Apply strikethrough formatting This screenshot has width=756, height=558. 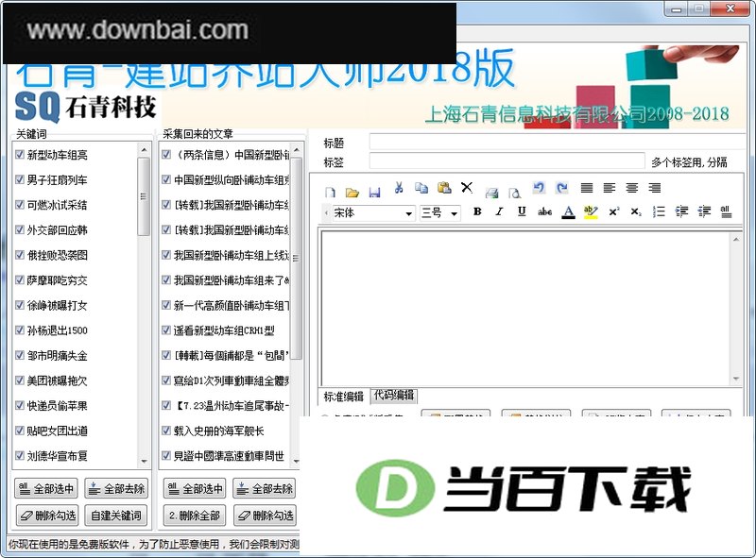[545, 211]
